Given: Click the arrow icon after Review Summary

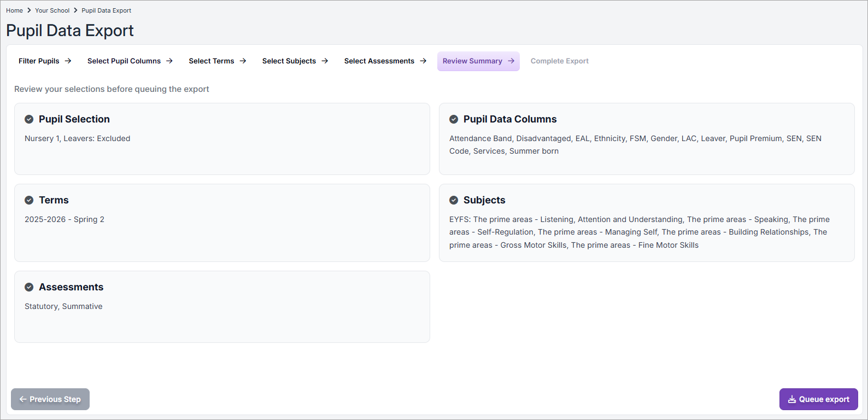Looking at the screenshot, I should click(x=511, y=61).
